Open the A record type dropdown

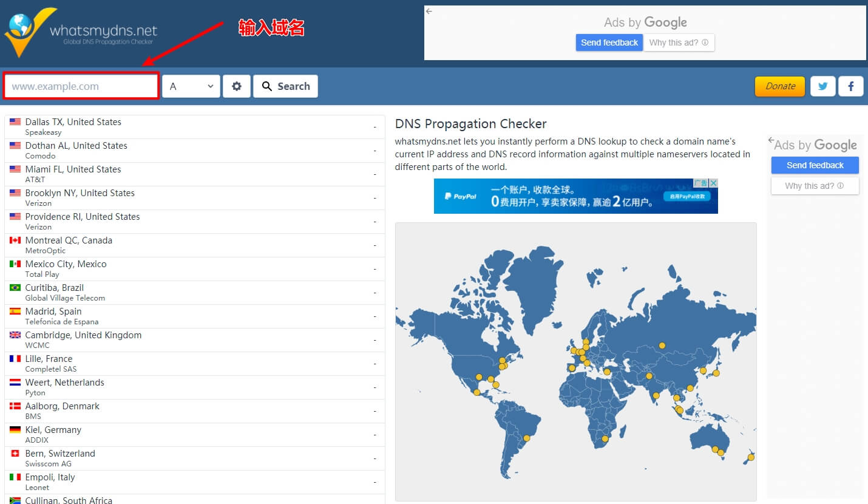tap(191, 86)
